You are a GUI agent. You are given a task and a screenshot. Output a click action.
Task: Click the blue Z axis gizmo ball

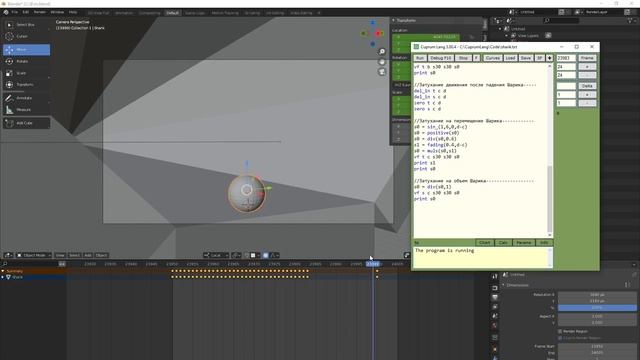[372, 23]
